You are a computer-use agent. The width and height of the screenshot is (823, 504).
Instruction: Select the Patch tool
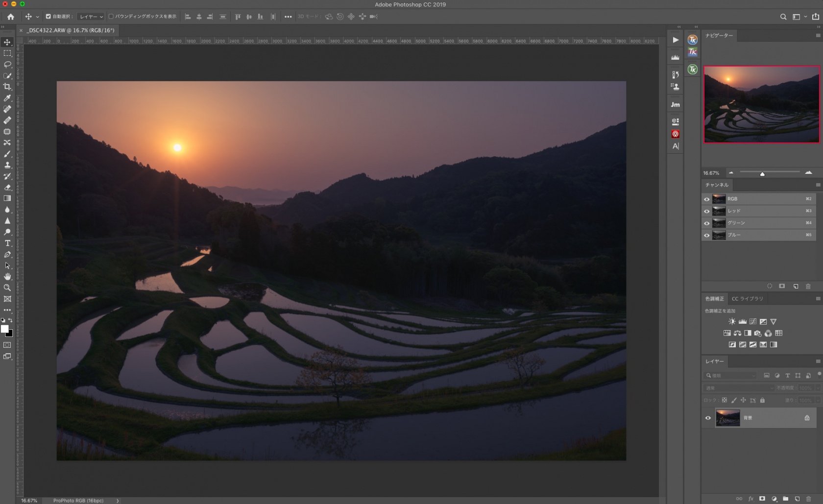[7, 132]
